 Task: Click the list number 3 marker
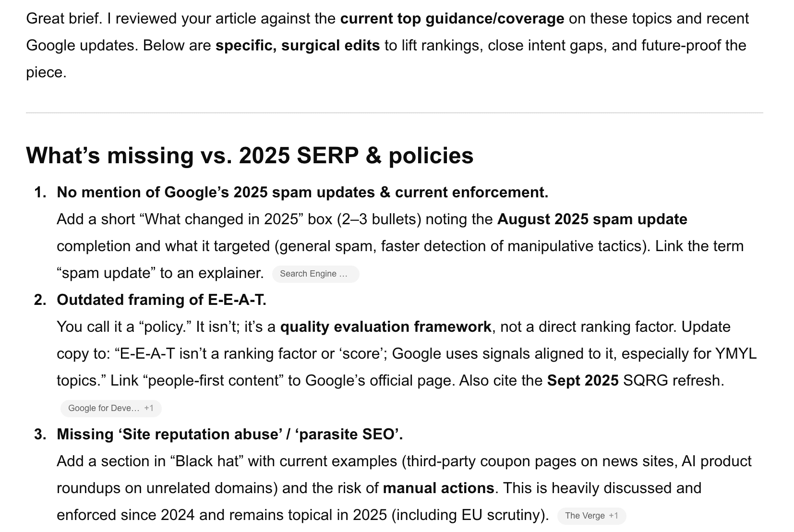coord(40,435)
